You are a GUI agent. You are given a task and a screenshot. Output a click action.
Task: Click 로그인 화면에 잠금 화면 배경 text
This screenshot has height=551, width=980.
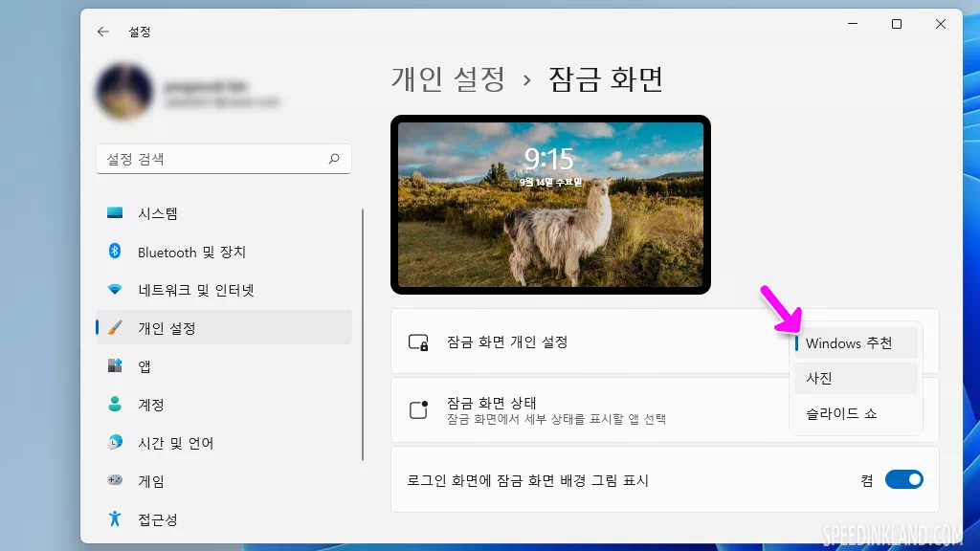[x=528, y=480]
